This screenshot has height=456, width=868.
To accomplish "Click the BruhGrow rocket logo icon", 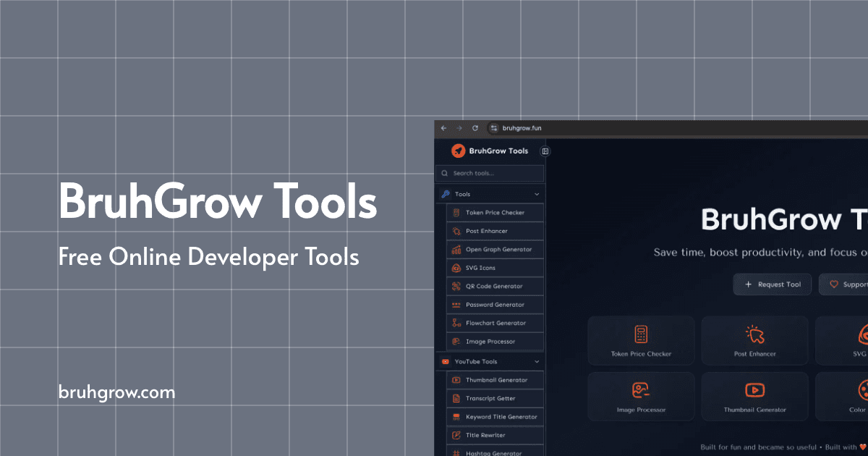I will [x=458, y=151].
